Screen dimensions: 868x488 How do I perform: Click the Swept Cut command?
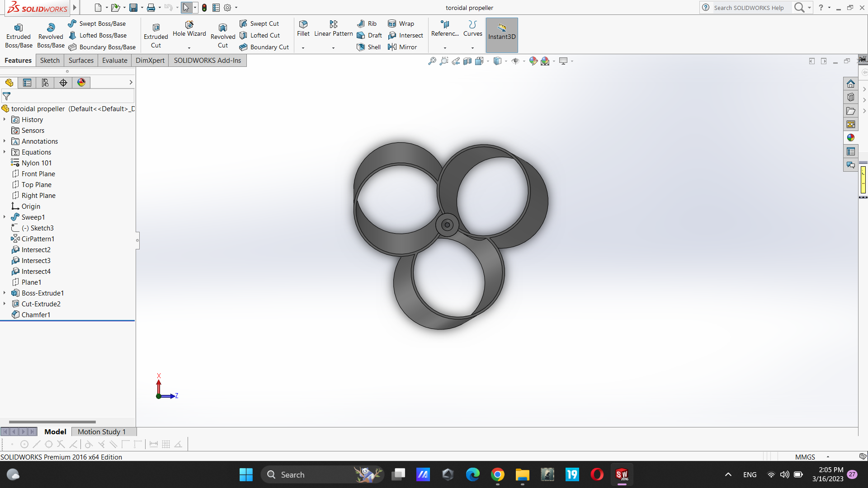click(x=259, y=23)
